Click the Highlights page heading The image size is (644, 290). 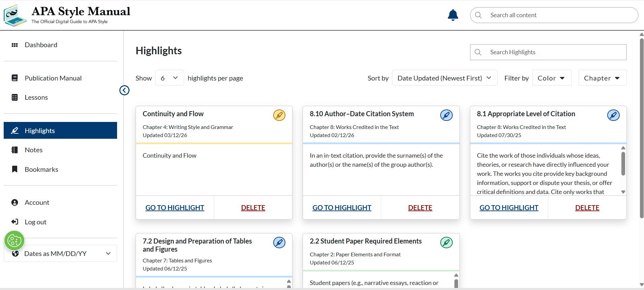(x=159, y=51)
